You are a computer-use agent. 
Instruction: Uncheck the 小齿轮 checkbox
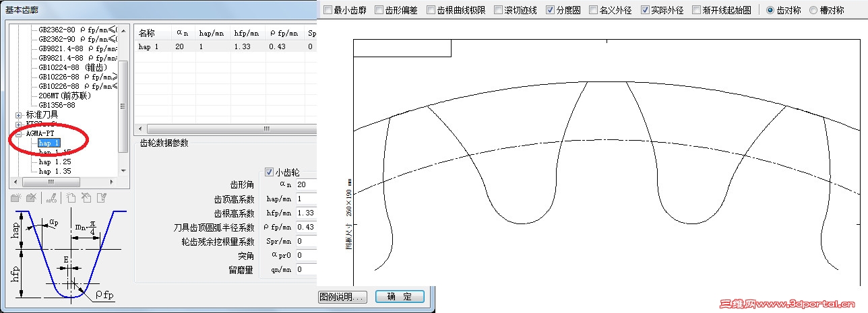tap(270, 172)
